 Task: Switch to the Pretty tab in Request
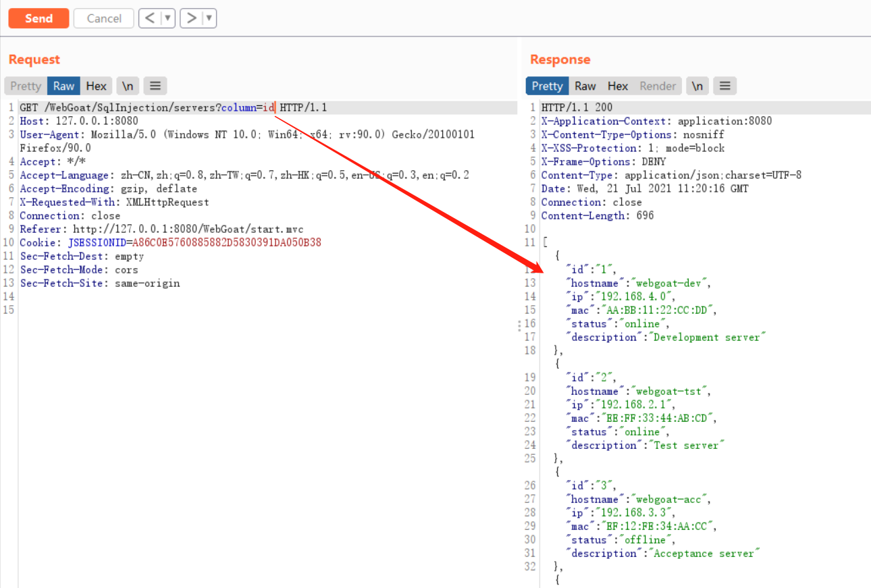[25, 86]
